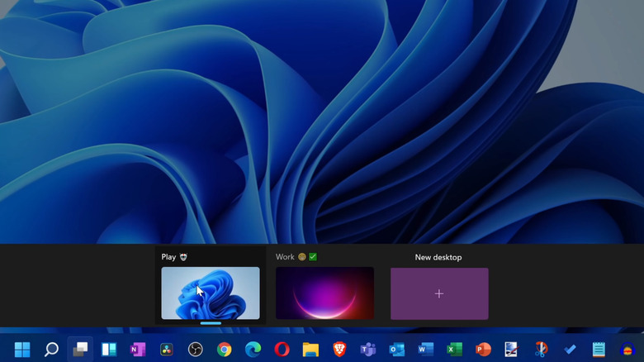The image size is (644, 362).
Task: Launch DaVinci Resolve from the taskbar
Action: (166, 350)
